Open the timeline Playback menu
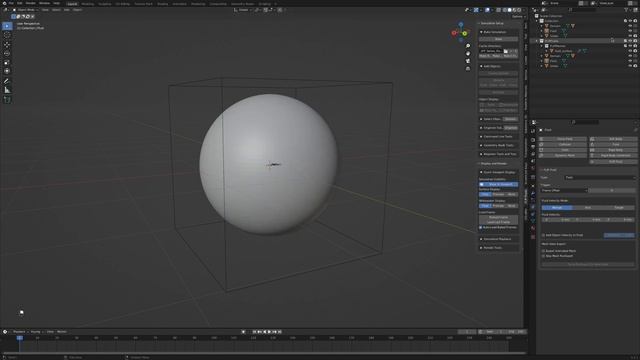Viewport: 640px width, 360px height. (19, 332)
